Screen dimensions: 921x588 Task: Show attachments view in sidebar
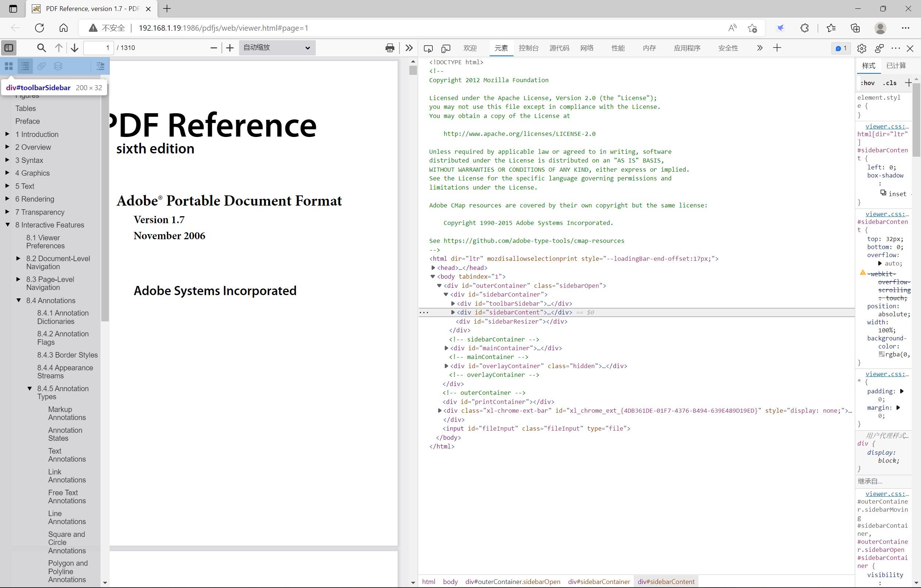point(41,66)
